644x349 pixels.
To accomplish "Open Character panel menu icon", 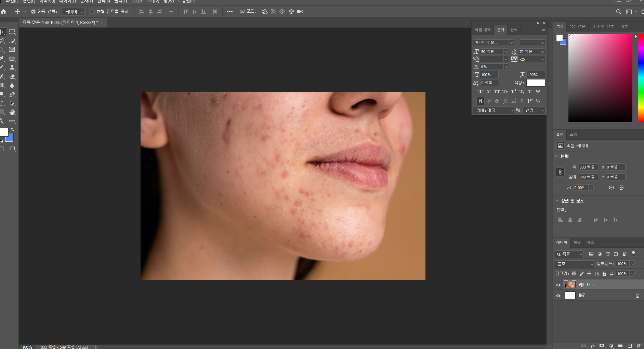I will pyautogui.click(x=543, y=30).
